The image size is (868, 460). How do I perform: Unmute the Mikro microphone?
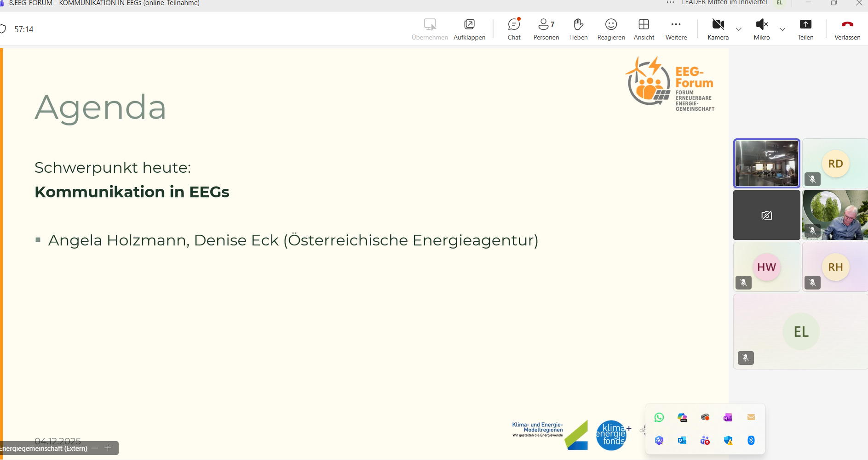761,29
